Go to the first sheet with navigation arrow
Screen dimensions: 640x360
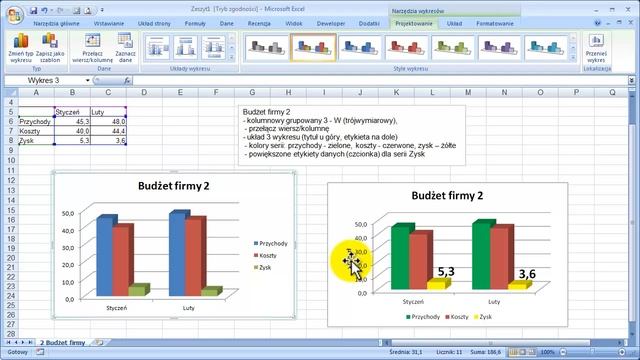[9, 342]
